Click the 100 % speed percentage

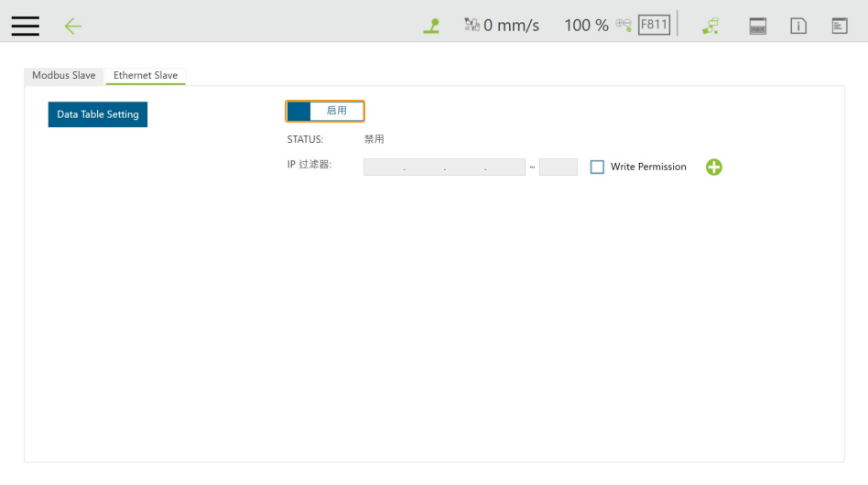pos(586,26)
